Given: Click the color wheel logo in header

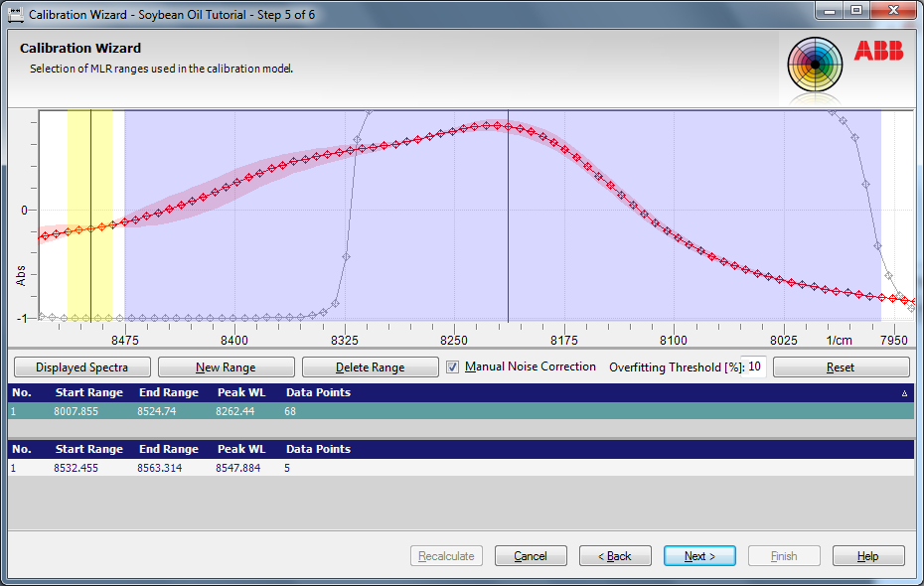Looking at the screenshot, I should click(x=815, y=65).
